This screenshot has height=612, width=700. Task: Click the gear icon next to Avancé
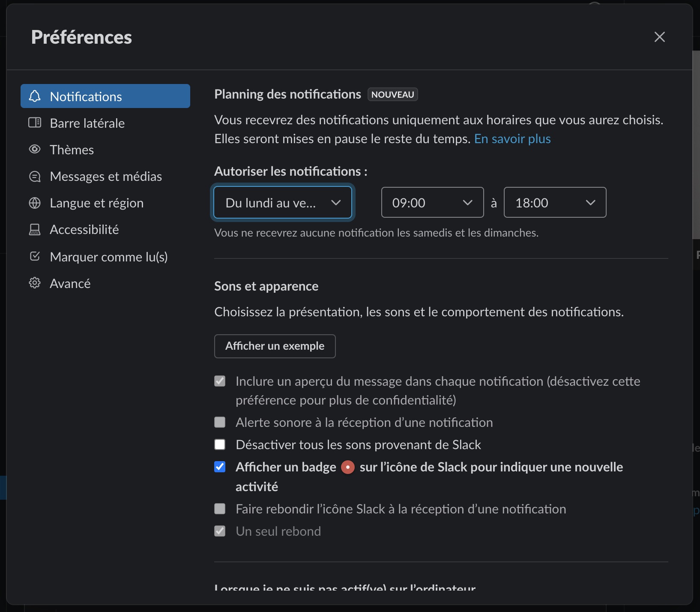point(35,283)
